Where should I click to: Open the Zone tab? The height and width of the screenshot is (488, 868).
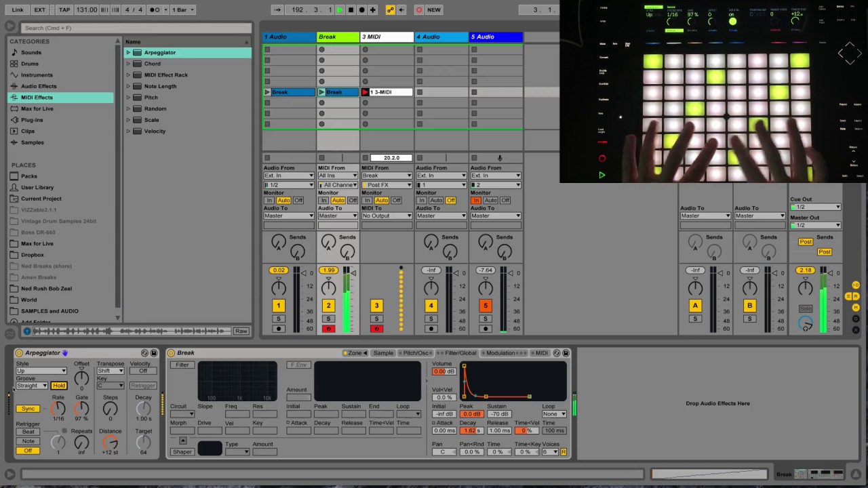(x=355, y=353)
